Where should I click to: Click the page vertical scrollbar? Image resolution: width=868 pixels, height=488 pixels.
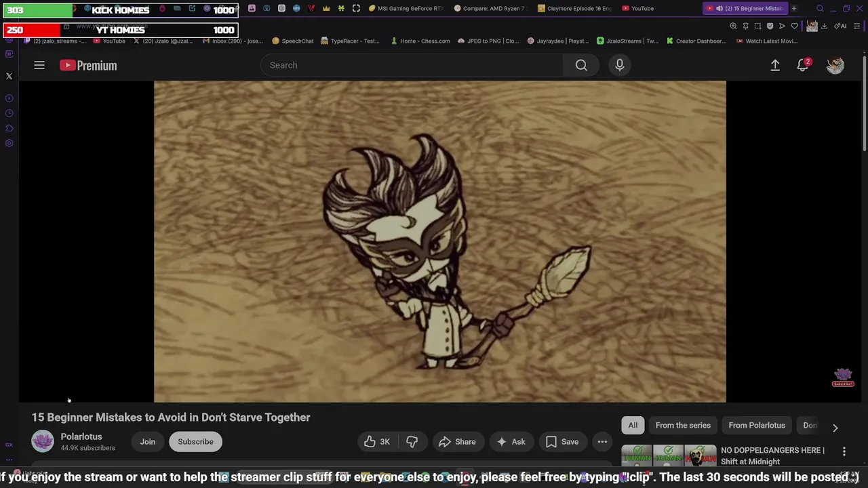(865, 102)
